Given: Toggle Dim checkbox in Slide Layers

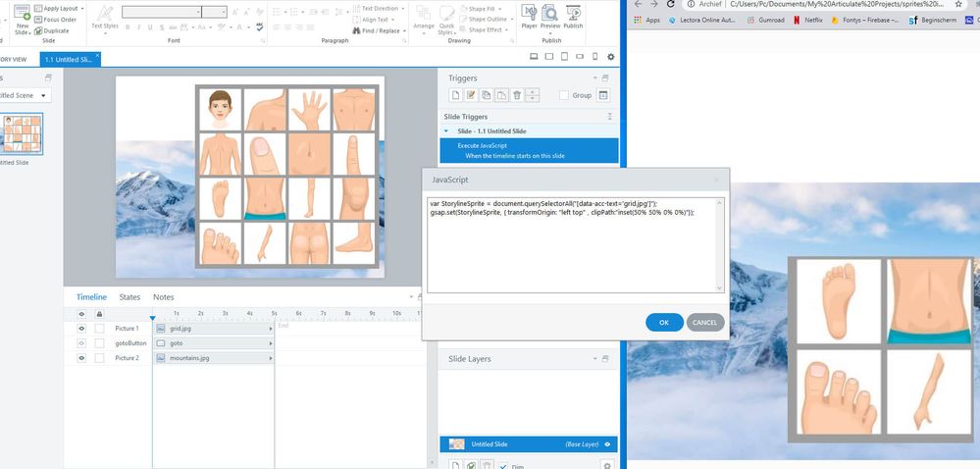Looking at the screenshot, I should click(503, 466).
